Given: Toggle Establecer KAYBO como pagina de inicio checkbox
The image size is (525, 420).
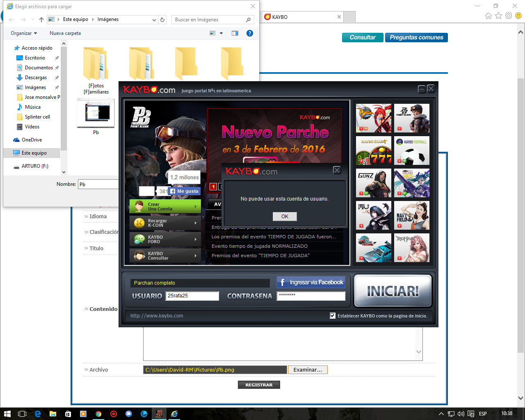Looking at the screenshot, I should pyautogui.click(x=333, y=315).
